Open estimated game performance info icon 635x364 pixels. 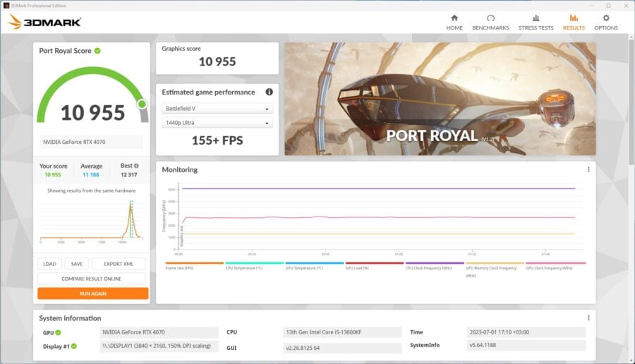pyautogui.click(x=269, y=92)
